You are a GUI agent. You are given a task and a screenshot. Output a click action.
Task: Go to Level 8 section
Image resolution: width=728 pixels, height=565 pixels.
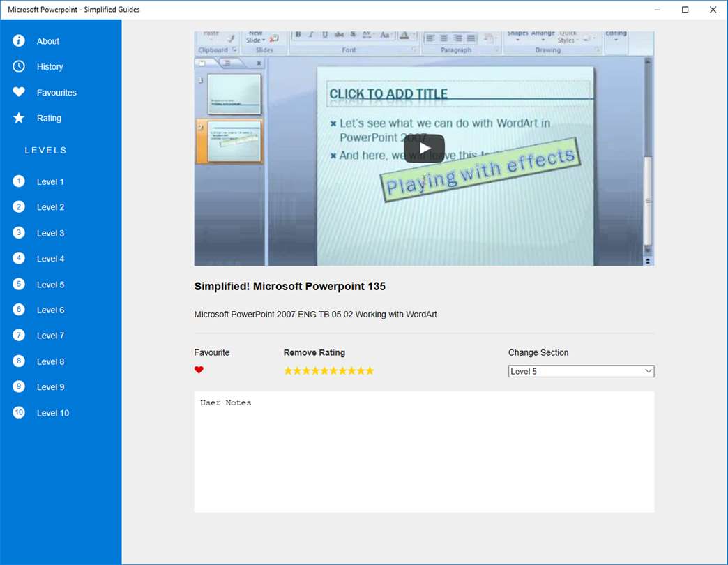[51, 361]
